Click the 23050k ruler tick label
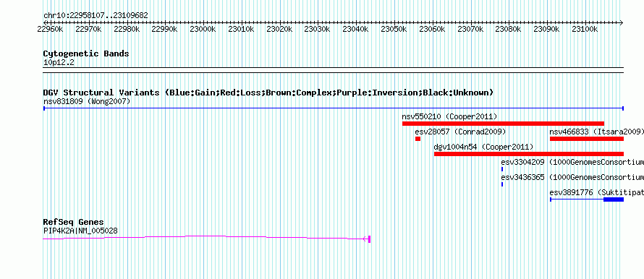This screenshot has height=279, width=644. click(394, 29)
